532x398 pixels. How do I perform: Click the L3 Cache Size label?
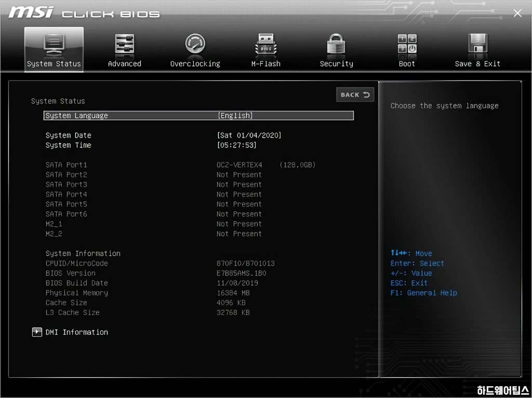73,312
